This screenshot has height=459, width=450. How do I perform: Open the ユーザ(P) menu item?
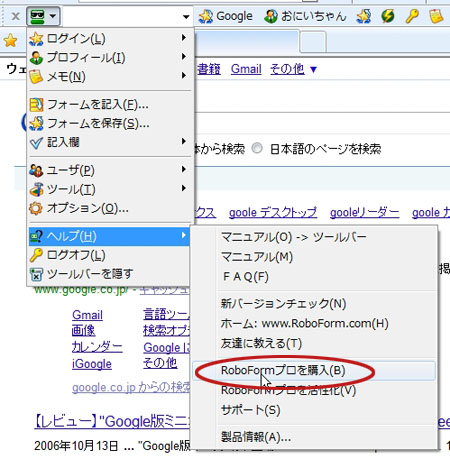pyautogui.click(x=109, y=170)
